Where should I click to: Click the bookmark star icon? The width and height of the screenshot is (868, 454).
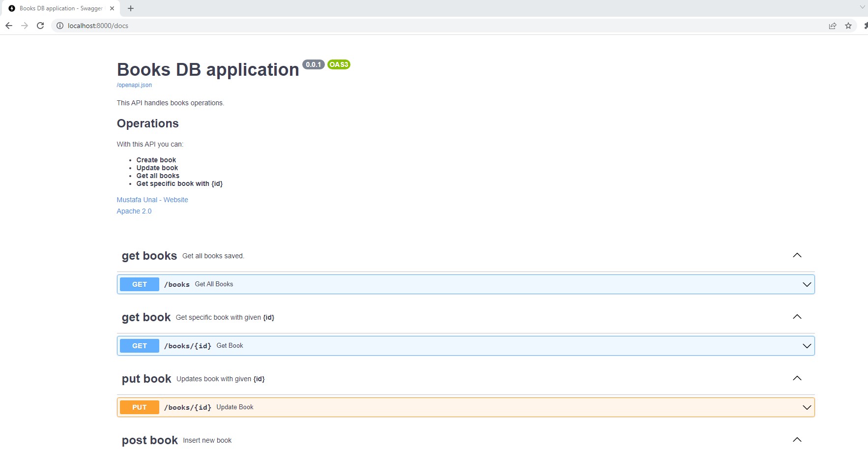pos(848,26)
